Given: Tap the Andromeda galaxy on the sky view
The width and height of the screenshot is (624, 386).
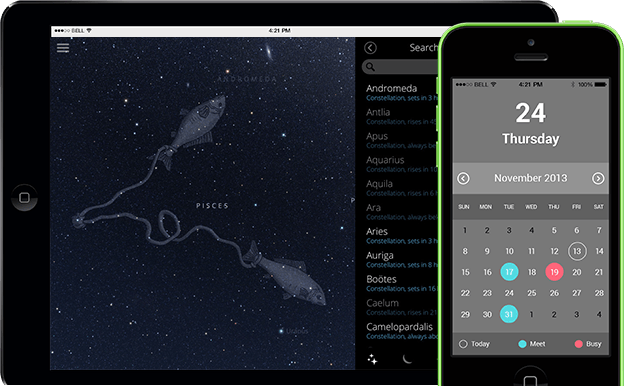Looking at the screenshot, I should pos(269,52).
